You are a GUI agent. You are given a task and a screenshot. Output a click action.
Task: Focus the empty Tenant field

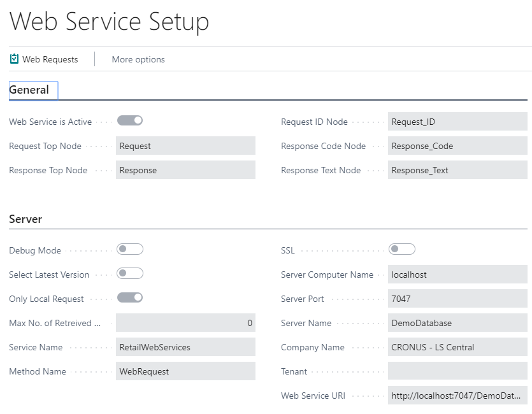click(457, 371)
